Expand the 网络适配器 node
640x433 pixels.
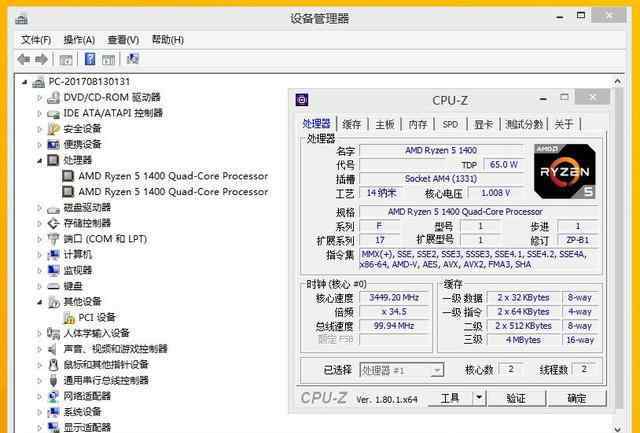point(40,396)
